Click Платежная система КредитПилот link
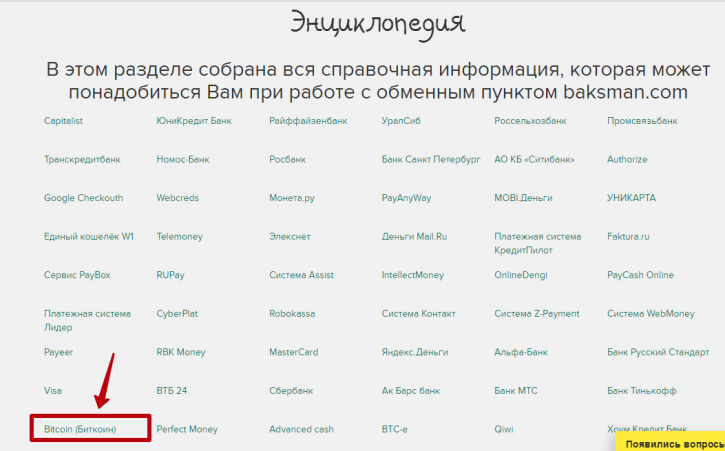The image size is (725, 451). 537,243
